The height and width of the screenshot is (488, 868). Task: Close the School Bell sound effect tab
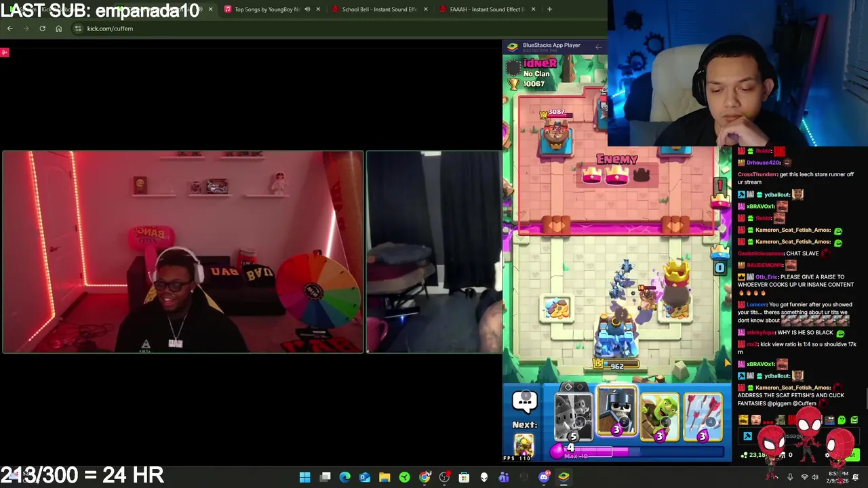(426, 9)
